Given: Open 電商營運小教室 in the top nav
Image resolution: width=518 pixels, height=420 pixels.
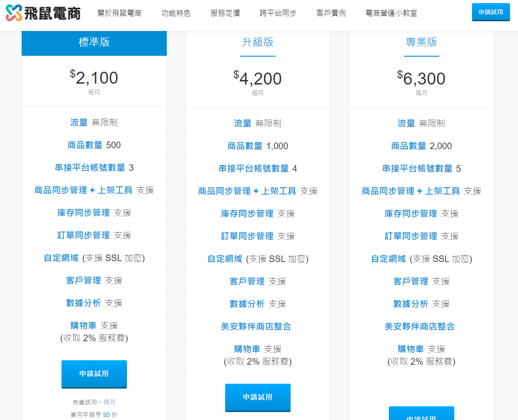Looking at the screenshot, I should coord(391,13).
